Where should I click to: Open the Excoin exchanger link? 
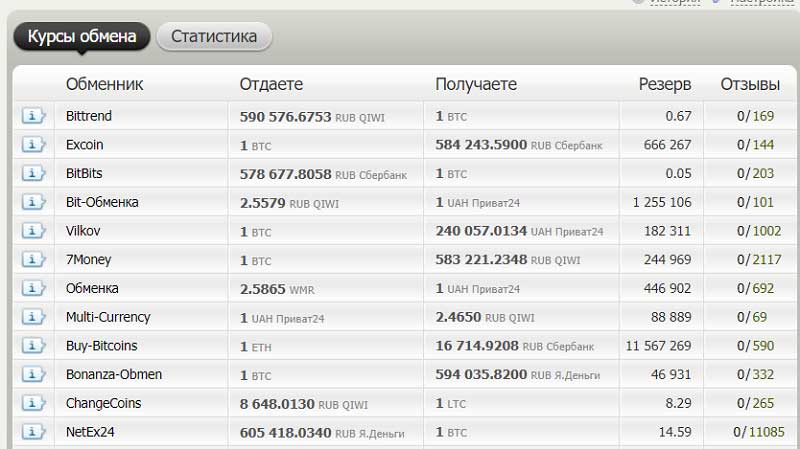coord(85,144)
